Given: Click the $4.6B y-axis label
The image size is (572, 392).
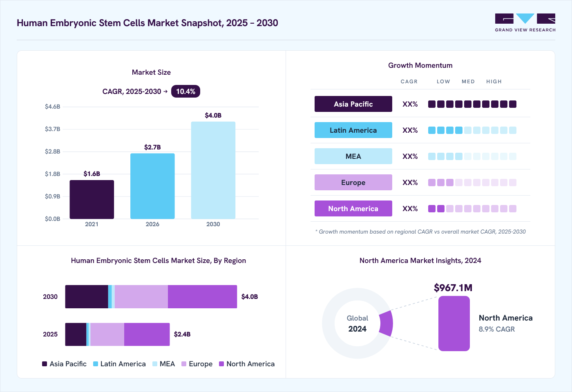Looking at the screenshot, I should coord(53,107).
